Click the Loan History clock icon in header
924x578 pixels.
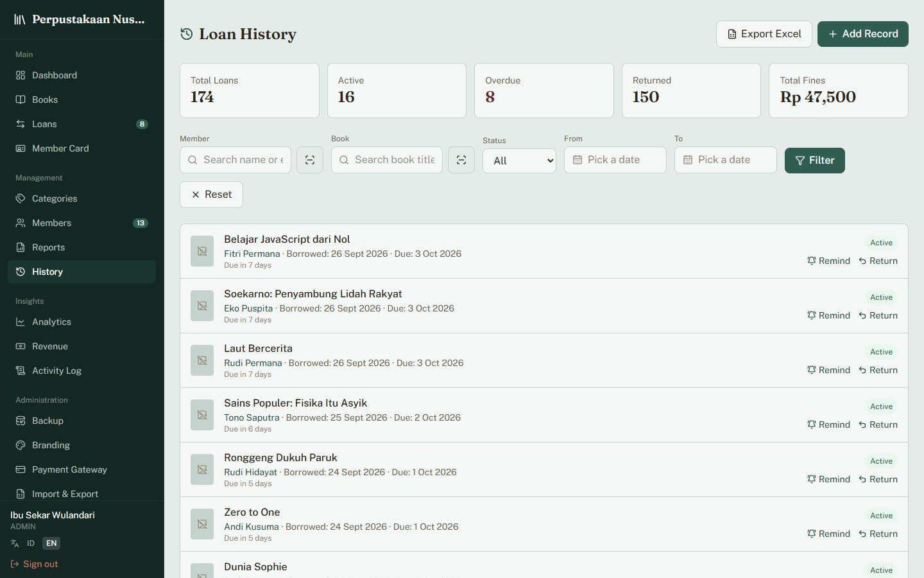point(187,34)
